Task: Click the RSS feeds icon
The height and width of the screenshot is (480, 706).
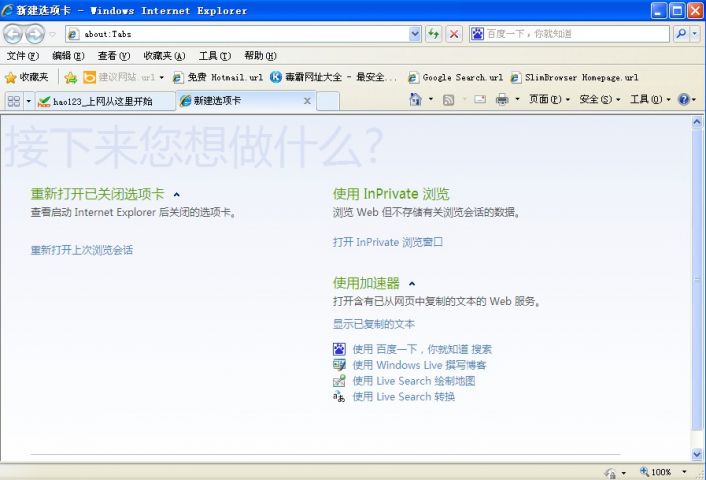Action: coord(448,100)
